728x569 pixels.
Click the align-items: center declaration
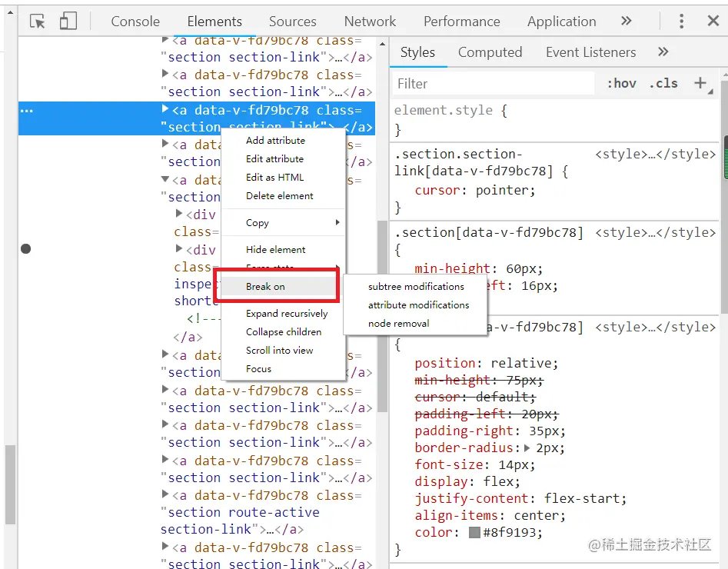[490, 516]
